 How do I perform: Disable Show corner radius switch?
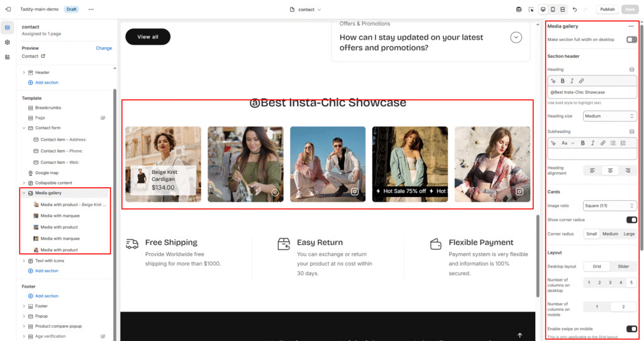631,220
